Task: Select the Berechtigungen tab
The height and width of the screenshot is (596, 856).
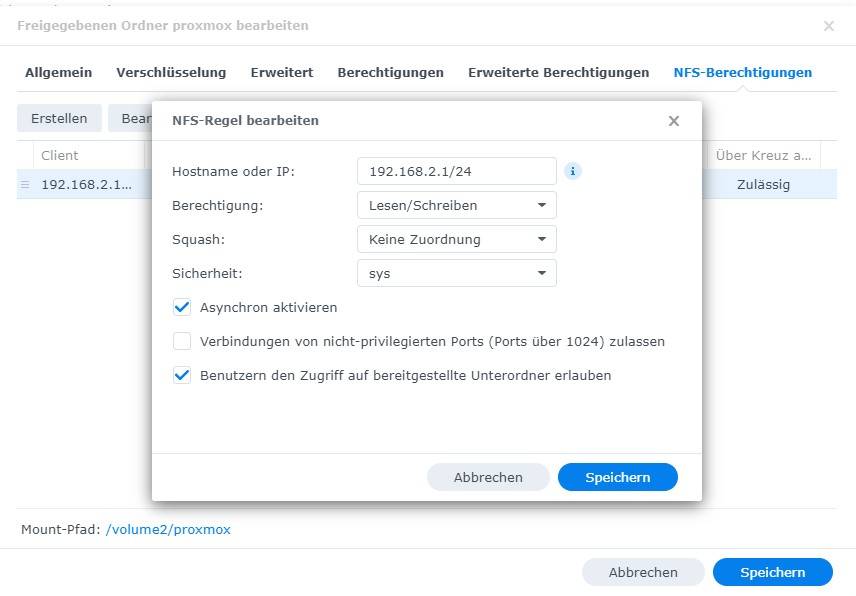Action: (x=390, y=73)
